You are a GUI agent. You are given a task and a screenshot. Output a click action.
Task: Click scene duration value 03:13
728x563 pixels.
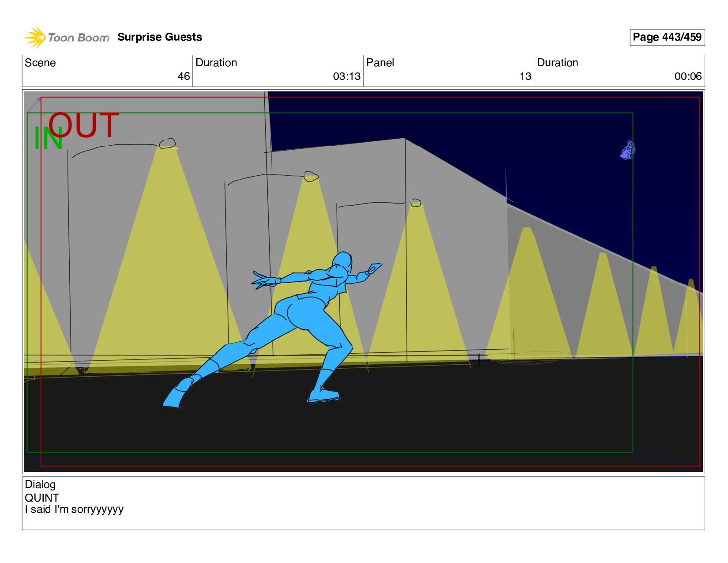click(x=346, y=76)
